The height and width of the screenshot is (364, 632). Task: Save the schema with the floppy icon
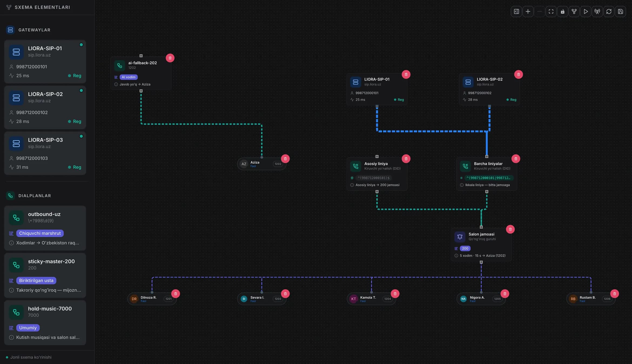click(621, 12)
